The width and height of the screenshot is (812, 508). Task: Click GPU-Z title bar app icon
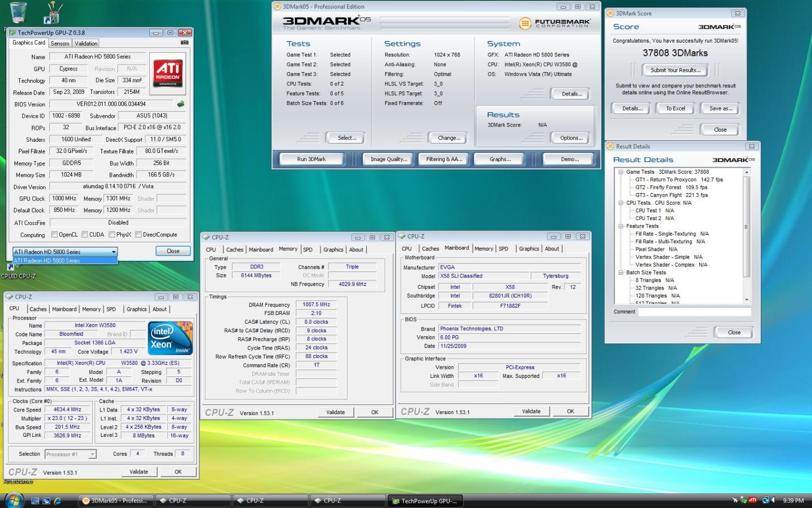(13, 33)
